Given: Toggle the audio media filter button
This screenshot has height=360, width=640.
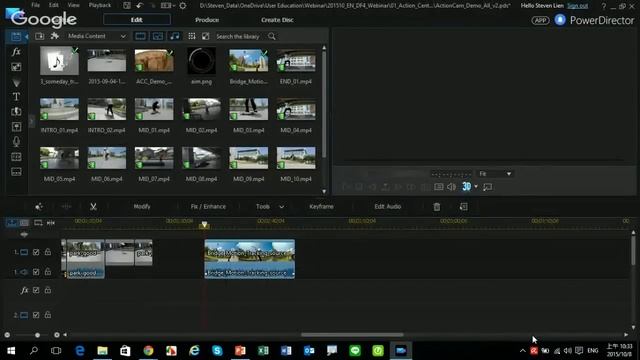Looking at the screenshot, I should coord(175,36).
